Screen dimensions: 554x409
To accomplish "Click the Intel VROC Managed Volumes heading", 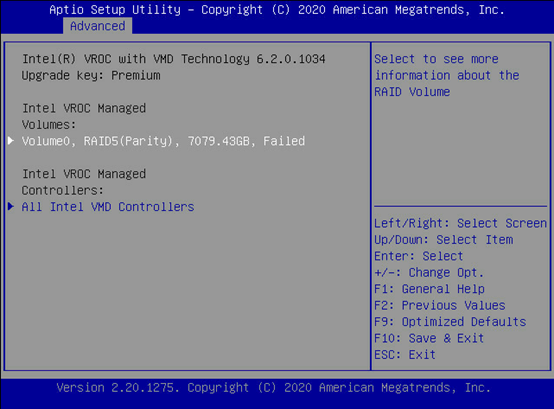I will tap(84, 117).
